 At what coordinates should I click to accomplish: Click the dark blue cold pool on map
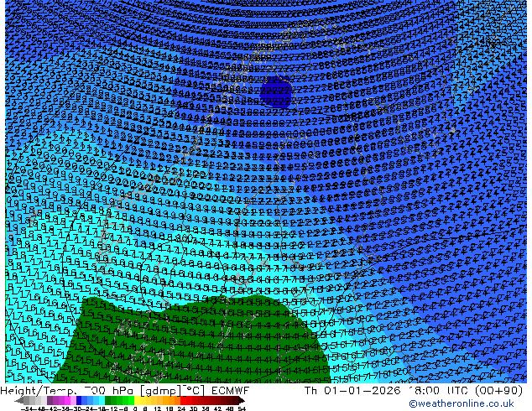click(276, 92)
